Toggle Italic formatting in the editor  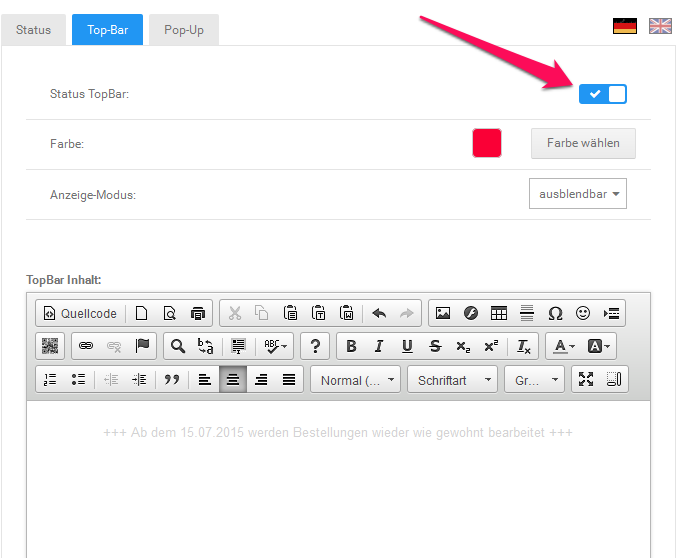click(378, 346)
